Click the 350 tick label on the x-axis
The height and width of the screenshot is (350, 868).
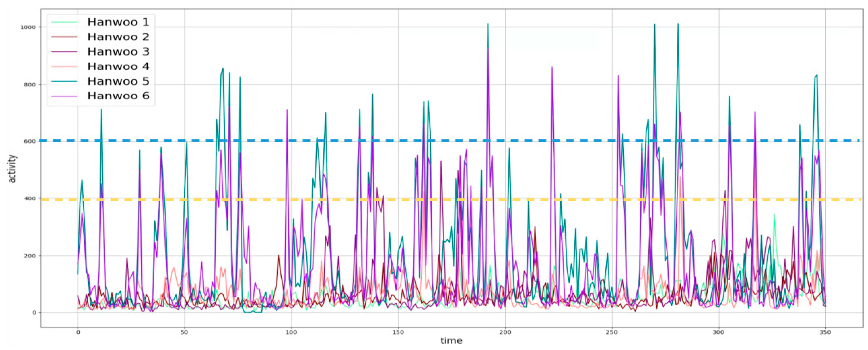[825, 332]
